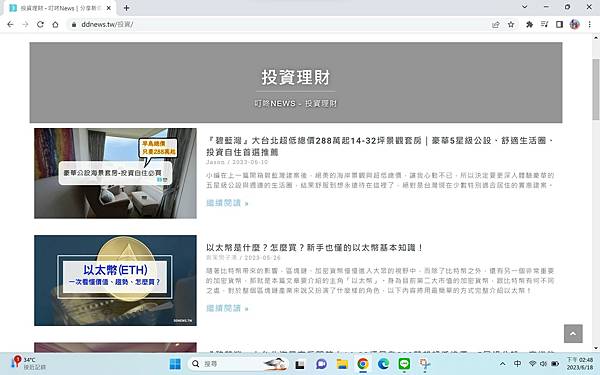The image size is (600, 375).
Task: Open the browser home page
Action: coord(55,24)
